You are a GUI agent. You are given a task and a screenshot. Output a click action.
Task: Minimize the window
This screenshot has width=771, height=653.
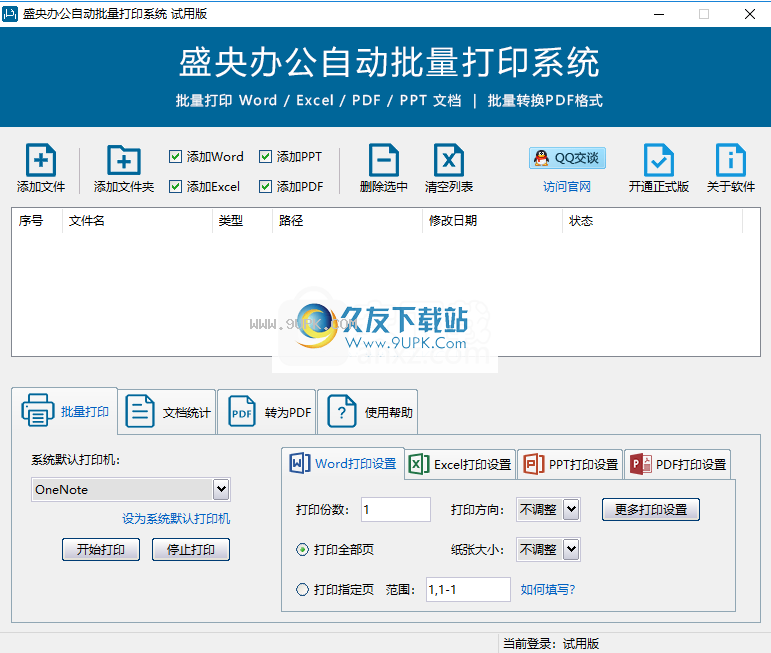[659, 14]
